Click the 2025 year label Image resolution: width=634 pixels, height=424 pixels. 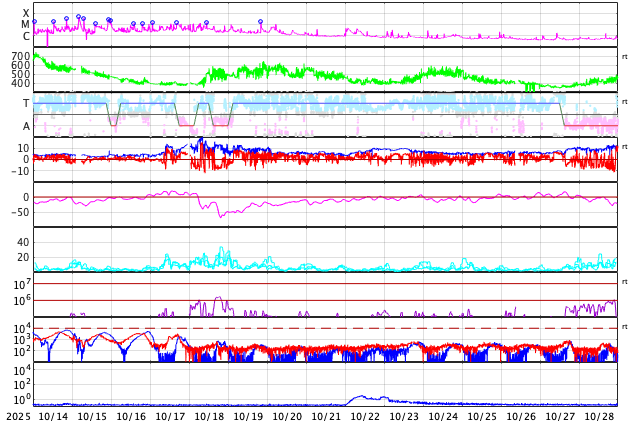[18, 416]
